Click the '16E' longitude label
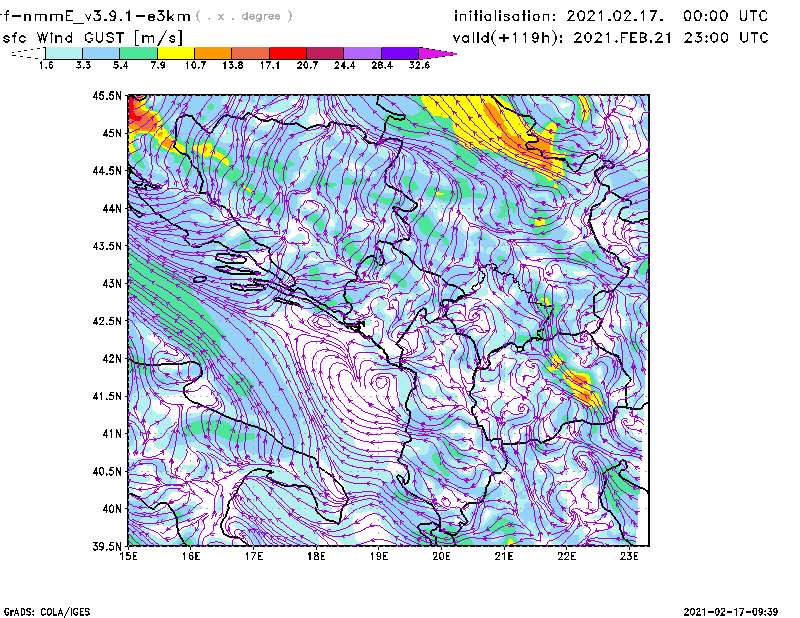Image resolution: width=800 pixels, height=618 pixels. [x=191, y=556]
